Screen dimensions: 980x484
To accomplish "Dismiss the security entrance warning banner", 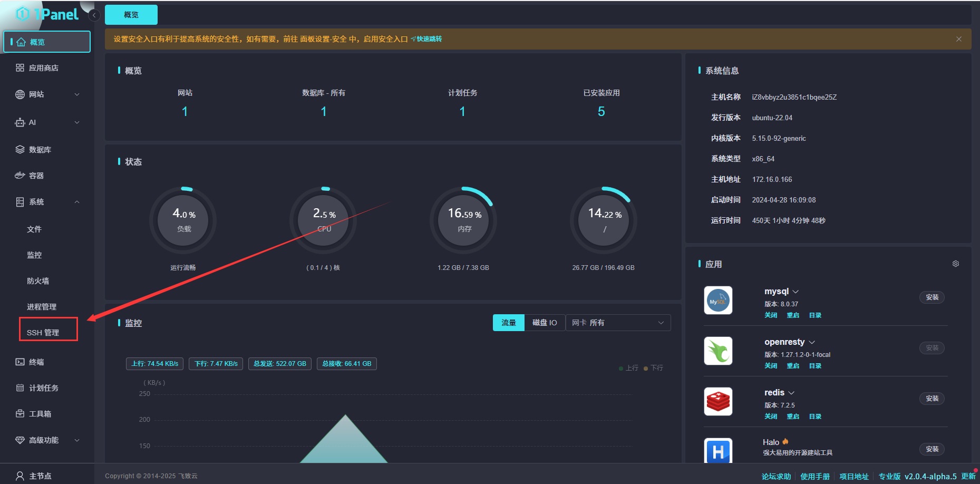I will click(x=958, y=39).
